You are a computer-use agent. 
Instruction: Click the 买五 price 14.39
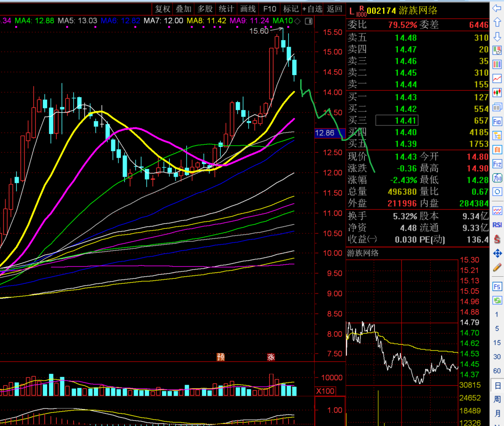pos(406,144)
